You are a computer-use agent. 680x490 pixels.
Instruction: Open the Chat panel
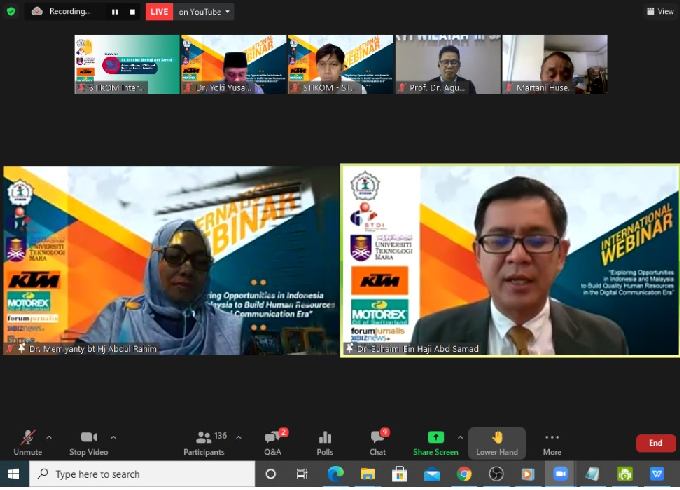pos(378,442)
